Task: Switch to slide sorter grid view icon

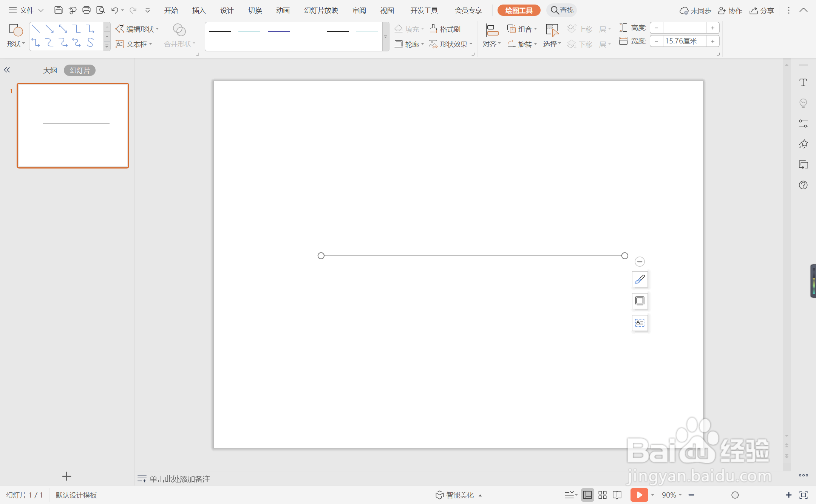Action: coord(603,495)
